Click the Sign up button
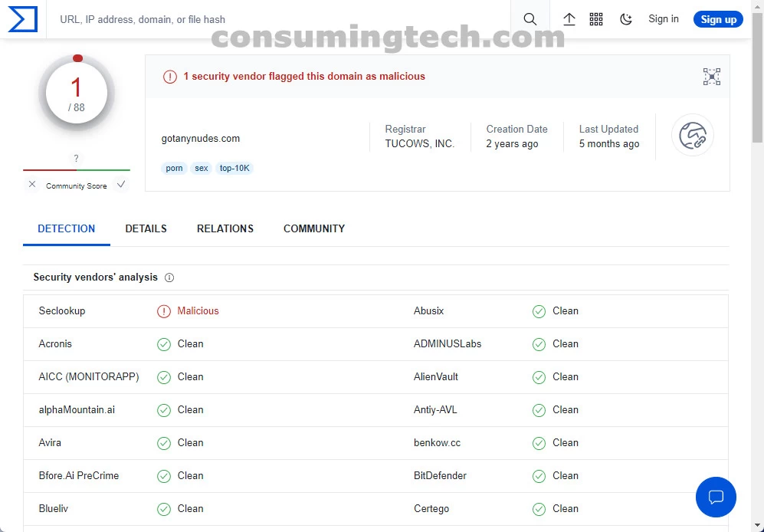Screen dimensions: 764x532 pos(718,19)
